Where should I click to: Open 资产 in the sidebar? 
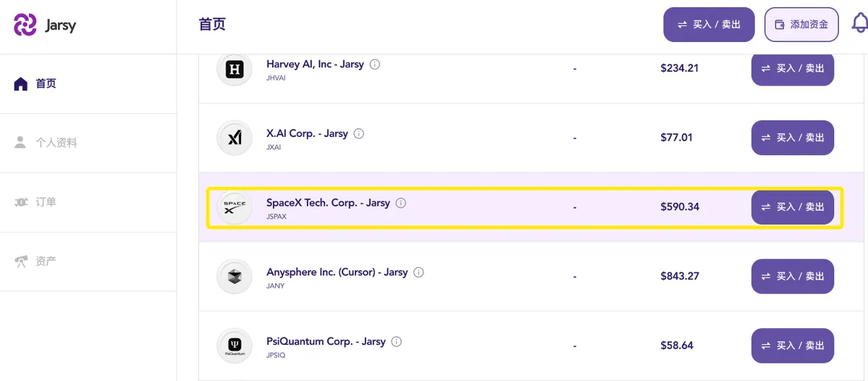(x=46, y=261)
